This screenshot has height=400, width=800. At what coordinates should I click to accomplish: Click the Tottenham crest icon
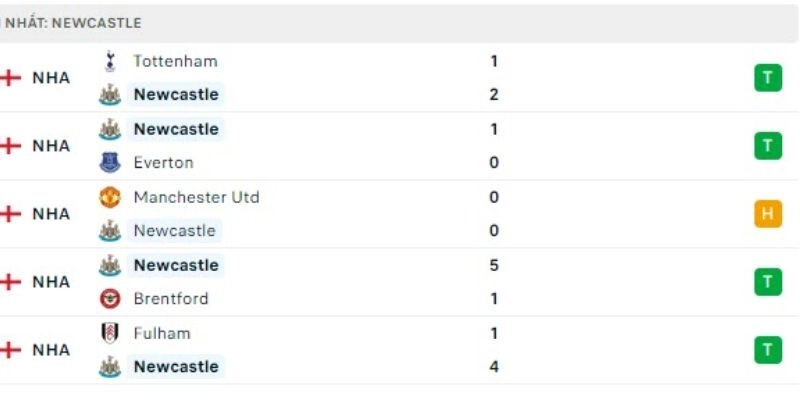coord(110,61)
